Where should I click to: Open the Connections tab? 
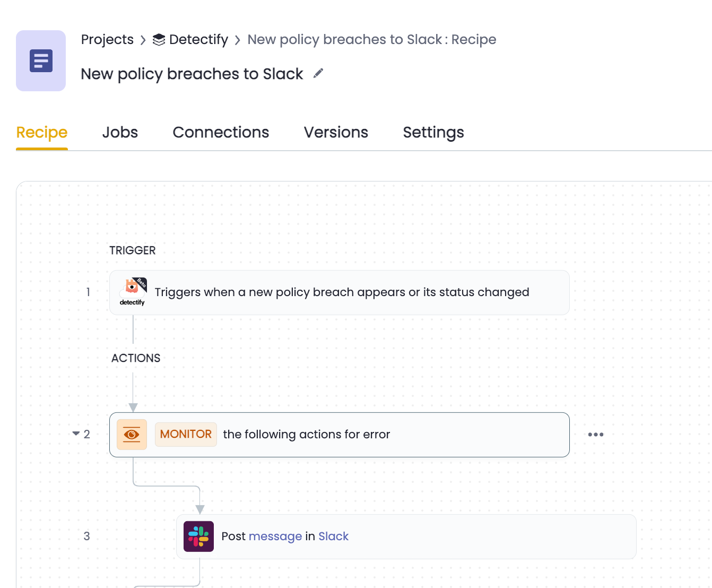pyautogui.click(x=221, y=132)
